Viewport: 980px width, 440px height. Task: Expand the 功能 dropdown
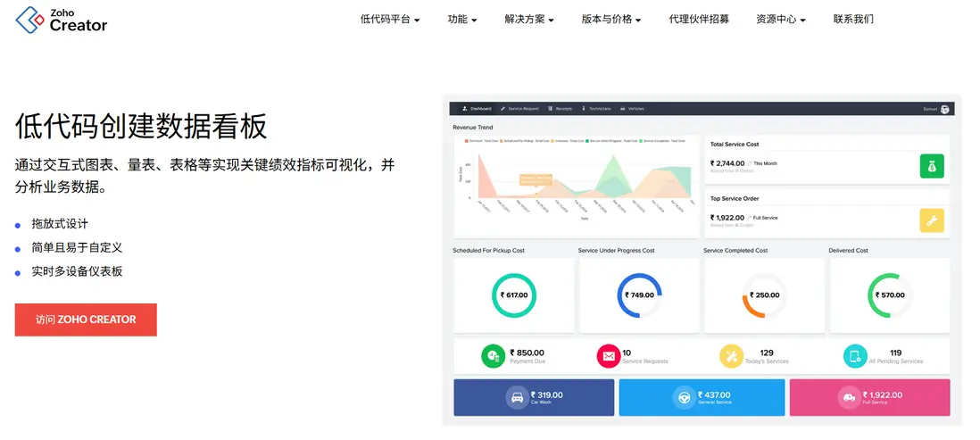pyautogui.click(x=462, y=20)
